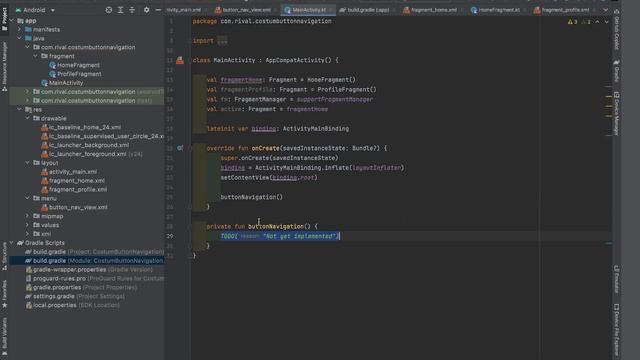The image size is (640, 360).
Task: Open settings.gradle file
Action: [75, 296]
